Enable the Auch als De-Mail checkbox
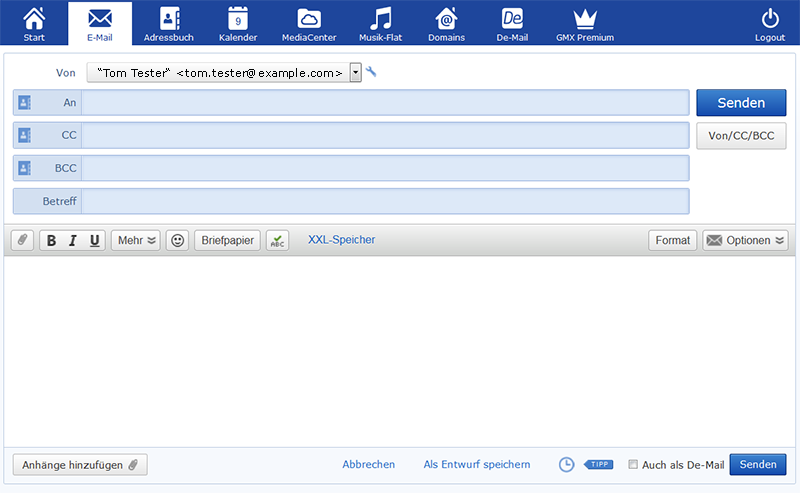The image size is (800, 493). (633, 464)
